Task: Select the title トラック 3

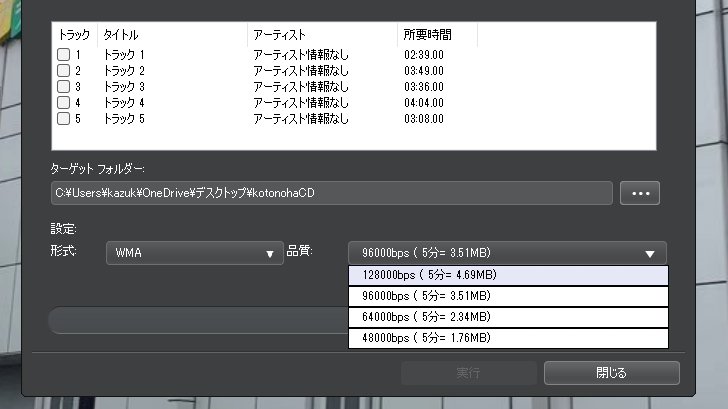Action: [124, 87]
